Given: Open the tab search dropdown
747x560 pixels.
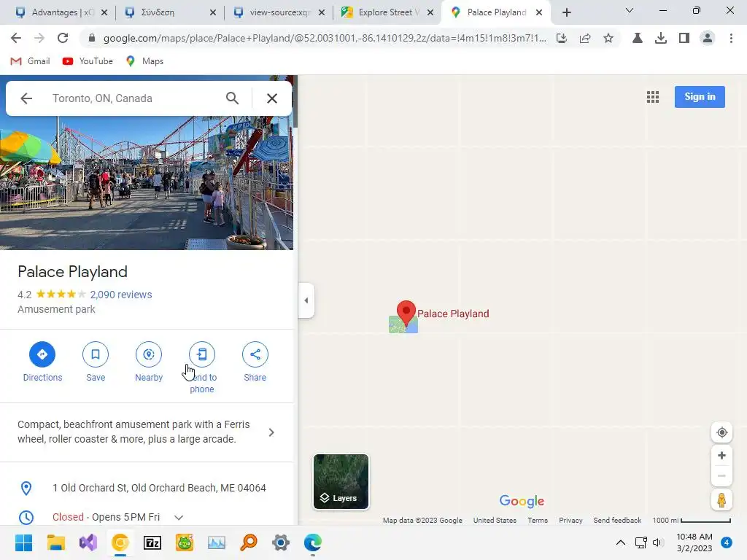Looking at the screenshot, I should (630, 10).
